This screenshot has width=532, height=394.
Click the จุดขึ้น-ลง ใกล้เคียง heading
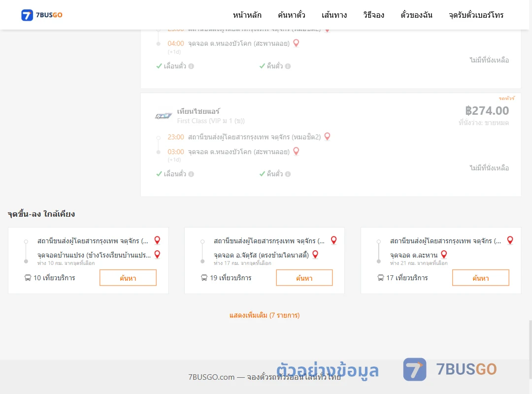pyautogui.click(x=41, y=214)
